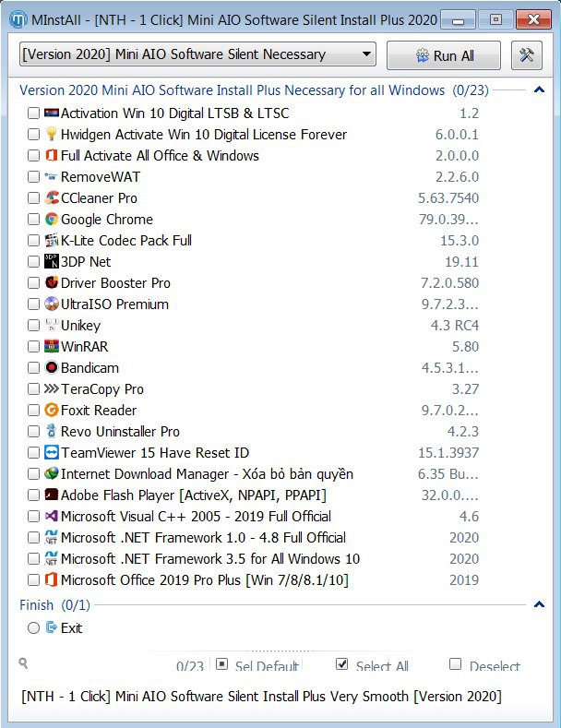
Task: Click the .NET Framework 3.5 icon
Action: (51, 558)
